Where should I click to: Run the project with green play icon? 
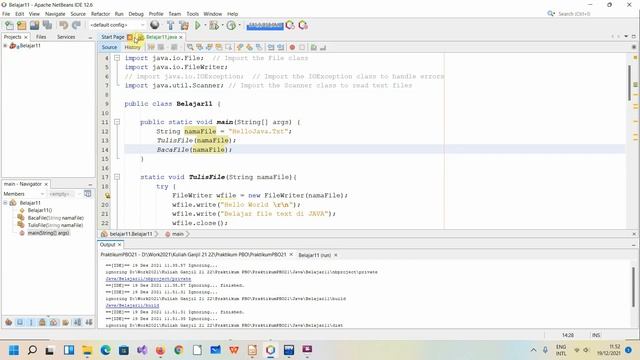[x=198, y=25]
